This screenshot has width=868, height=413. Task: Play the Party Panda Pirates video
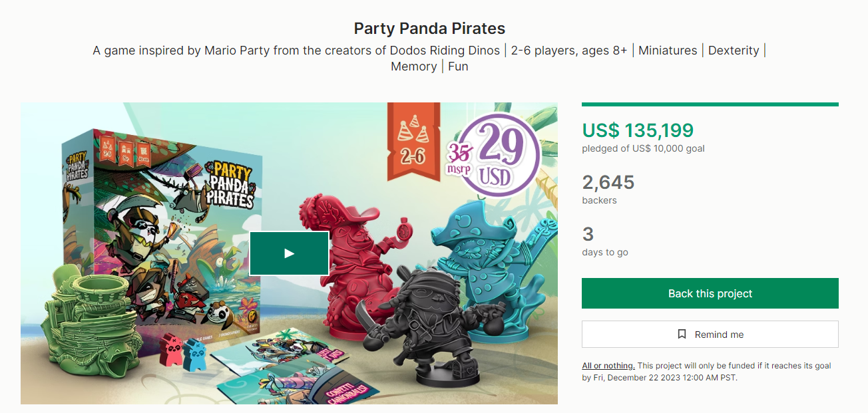coord(289,253)
